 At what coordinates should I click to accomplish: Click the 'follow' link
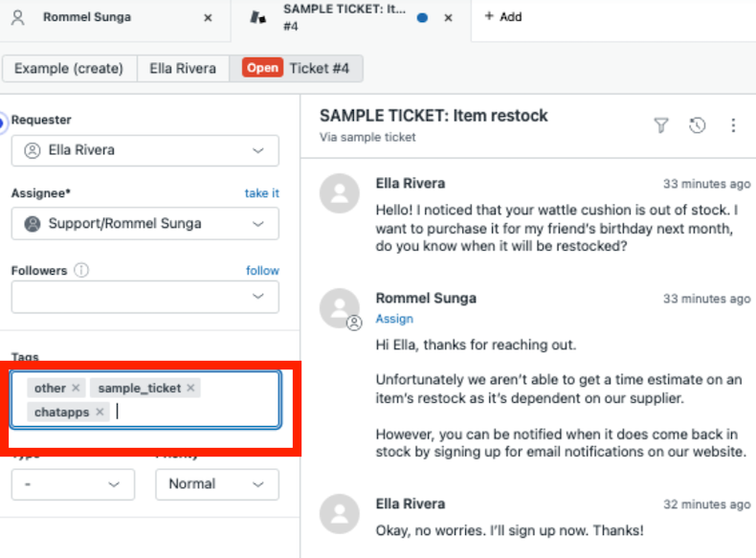point(262,271)
